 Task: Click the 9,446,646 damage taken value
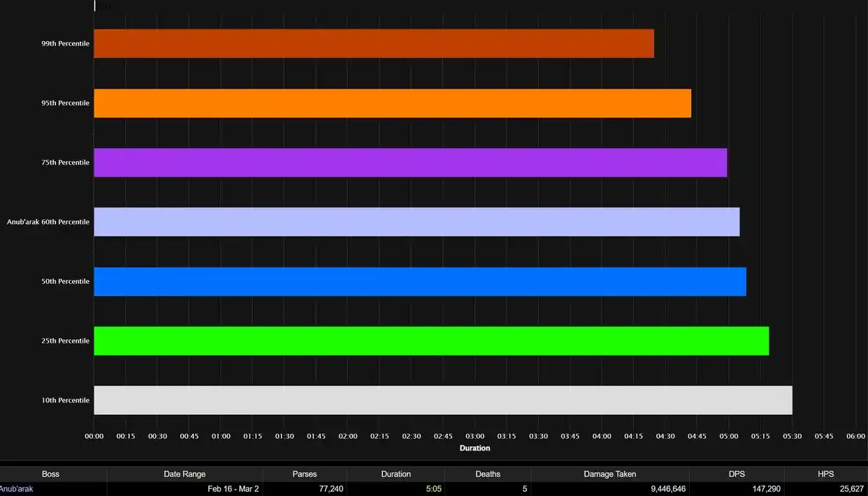[x=668, y=489]
